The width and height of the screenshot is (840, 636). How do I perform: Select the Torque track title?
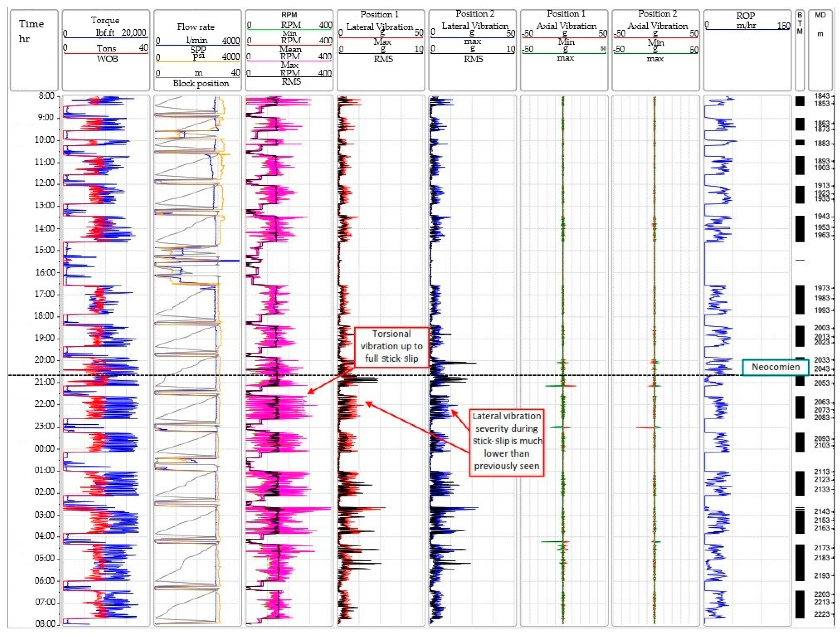point(105,20)
